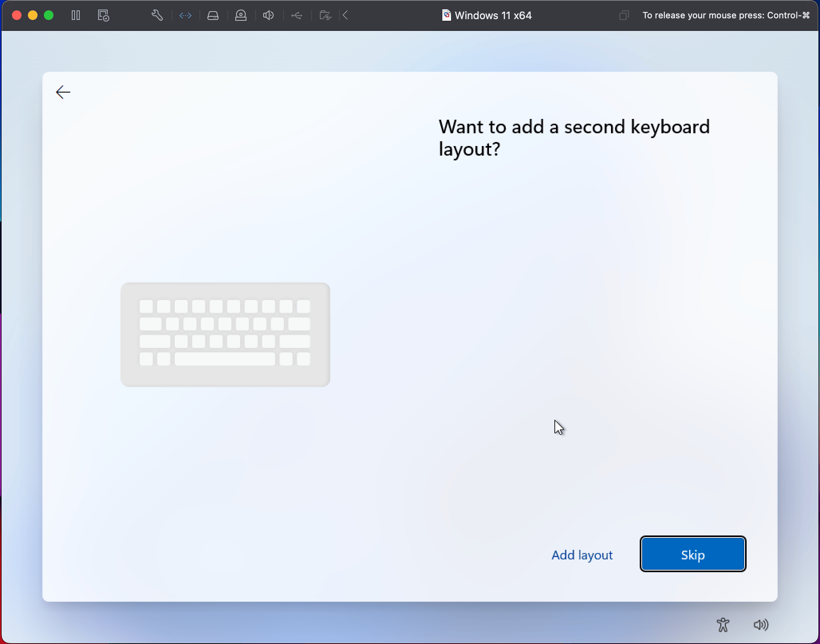Click the keyboard illustration

pos(225,334)
